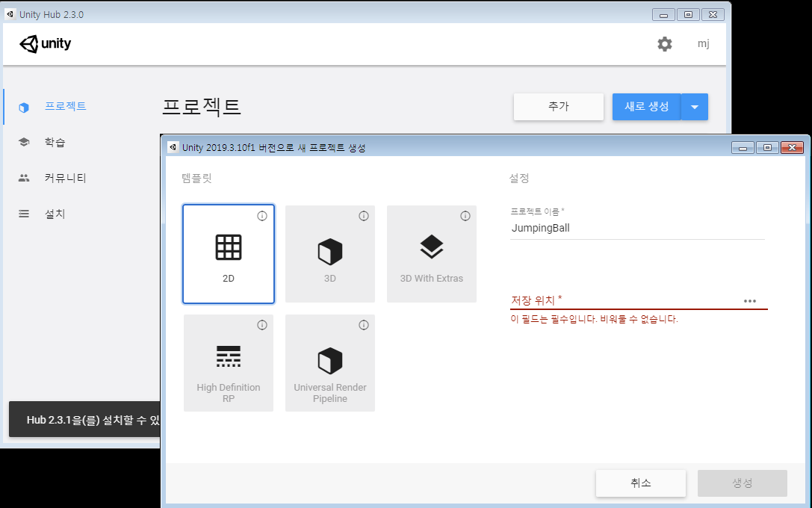
Task: Click the Unity logo in Hub header
Action: tap(45, 44)
